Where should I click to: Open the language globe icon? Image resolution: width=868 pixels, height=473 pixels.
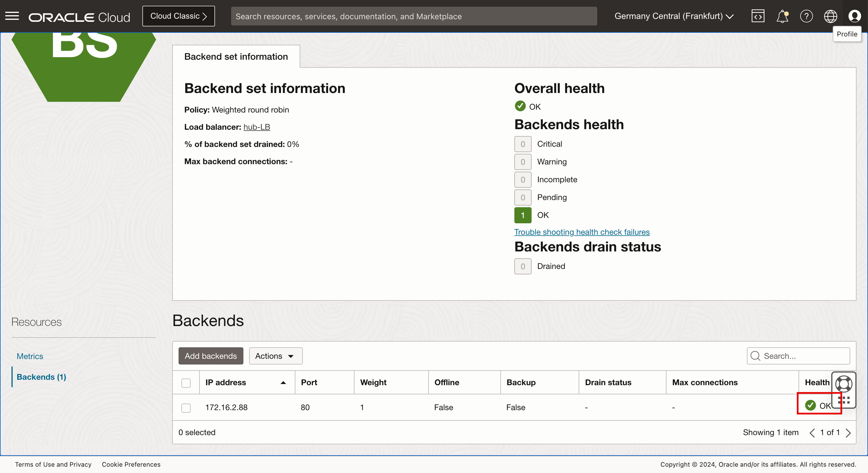(x=830, y=16)
